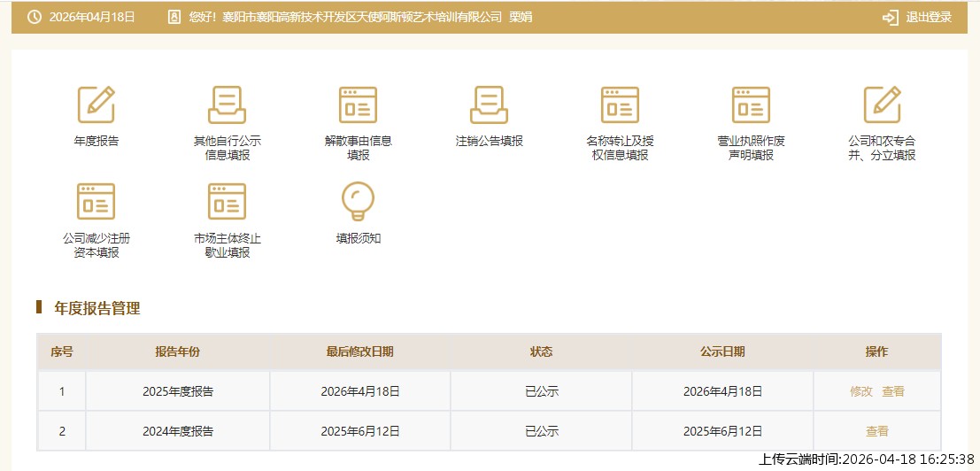The width and height of the screenshot is (980, 471).
Task: Click 查看 for the 2025 annual report
Action: click(x=893, y=391)
